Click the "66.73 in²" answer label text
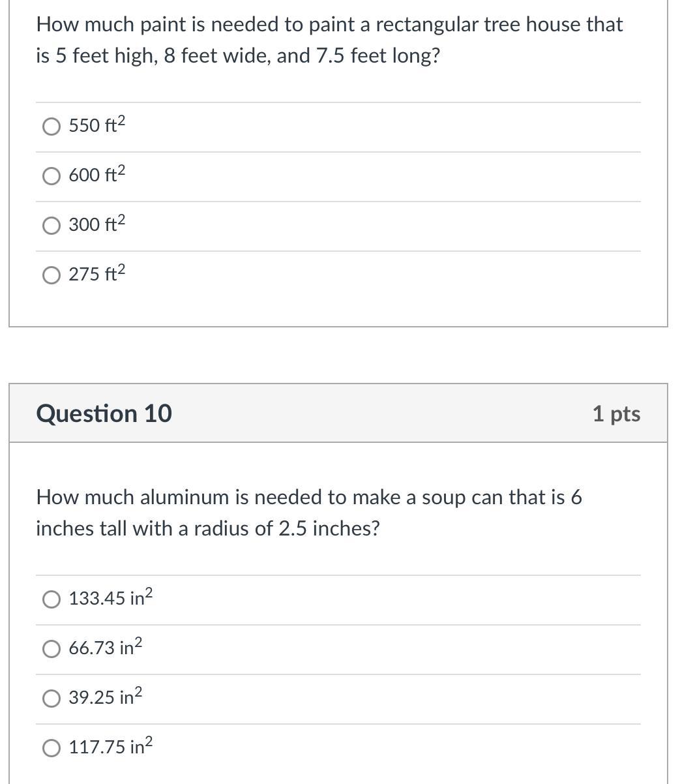 pyautogui.click(x=105, y=648)
